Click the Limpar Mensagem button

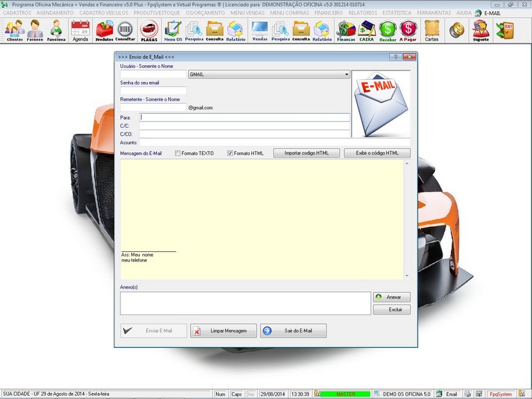click(223, 331)
